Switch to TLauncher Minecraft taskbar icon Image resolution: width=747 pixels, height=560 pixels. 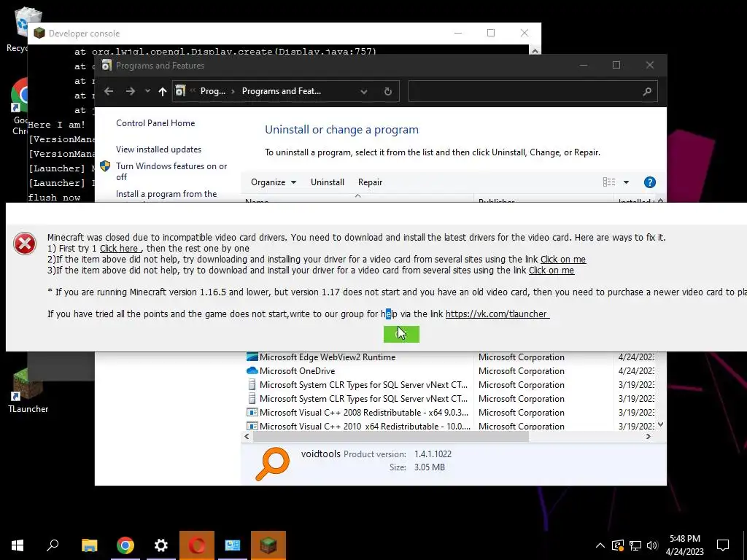point(268,545)
